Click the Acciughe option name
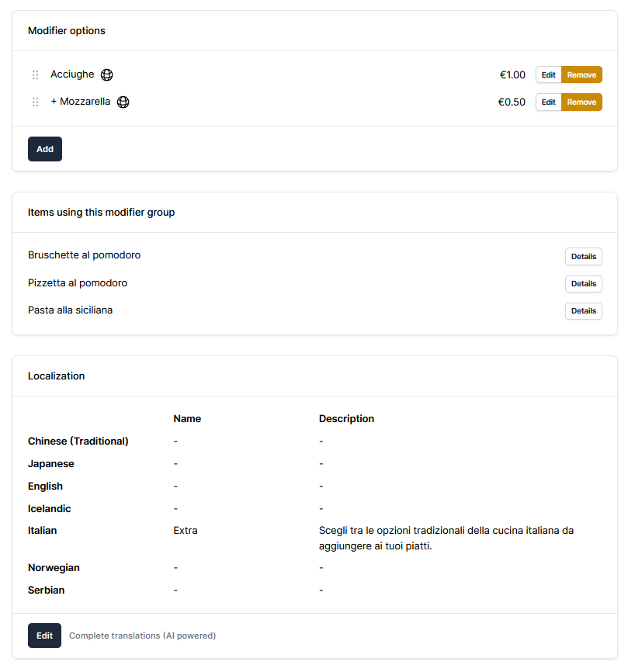628x672 pixels. (72, 74)
